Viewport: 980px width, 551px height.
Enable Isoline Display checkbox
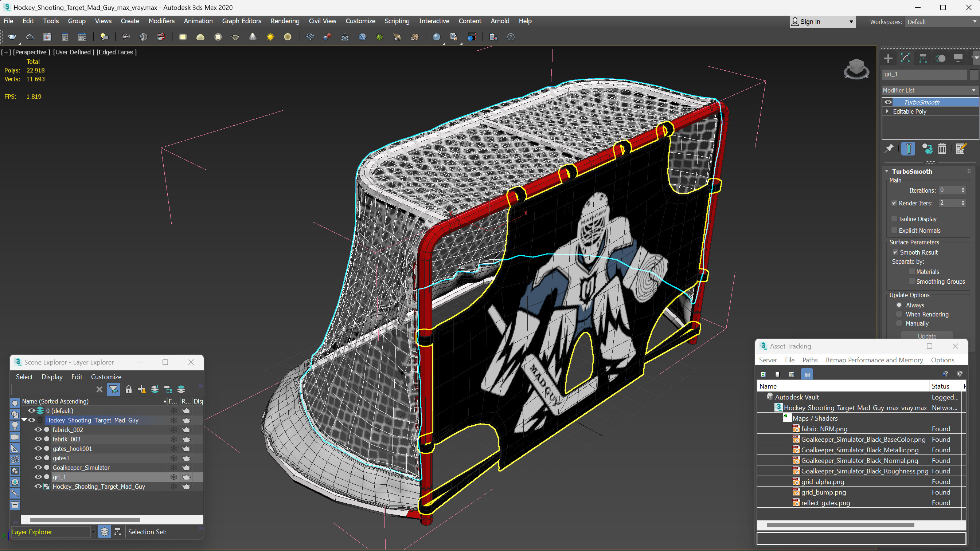pos(894,219)
